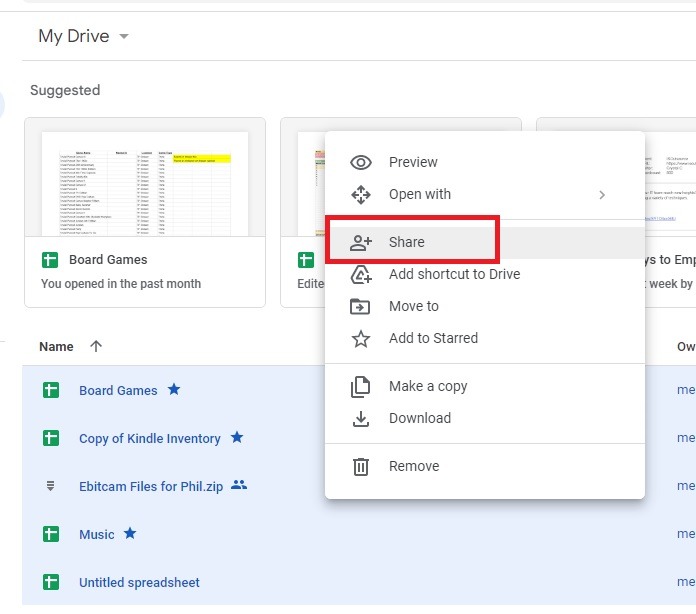
Task: Click owner 'me' for Copy of Kindle Inventory
Action: pos(685,438)
